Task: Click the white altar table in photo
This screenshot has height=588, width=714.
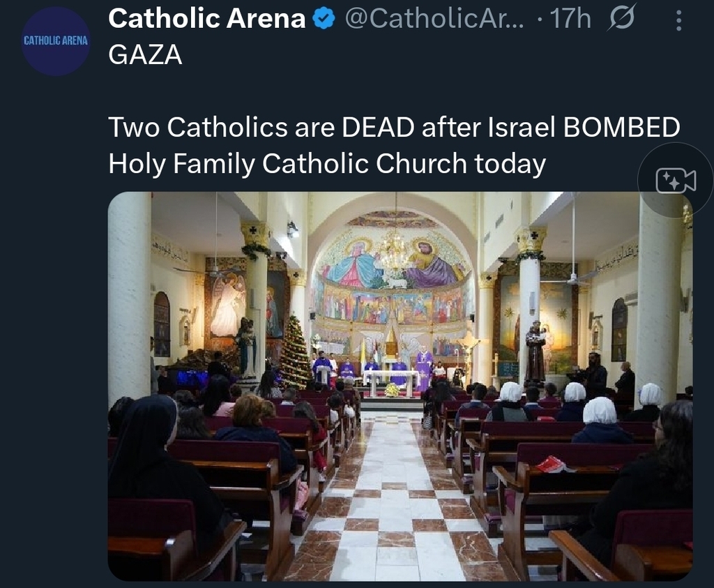Action: [392, 379]
